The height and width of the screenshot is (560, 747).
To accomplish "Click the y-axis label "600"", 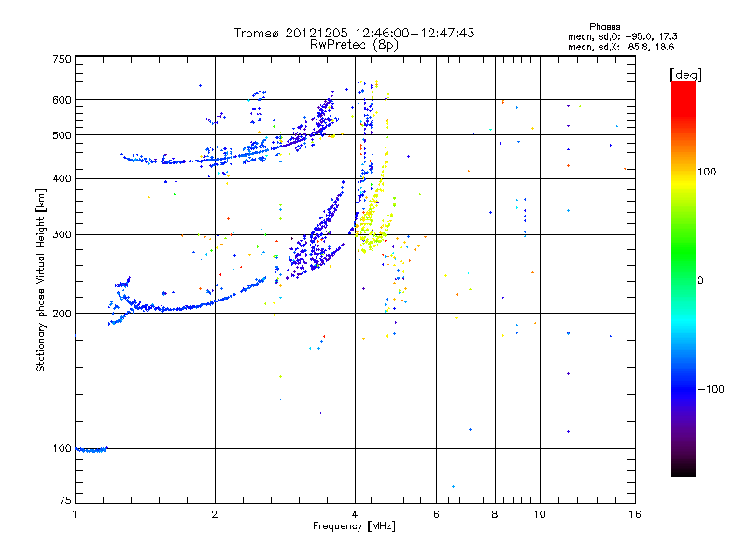I will coord(62,100).
